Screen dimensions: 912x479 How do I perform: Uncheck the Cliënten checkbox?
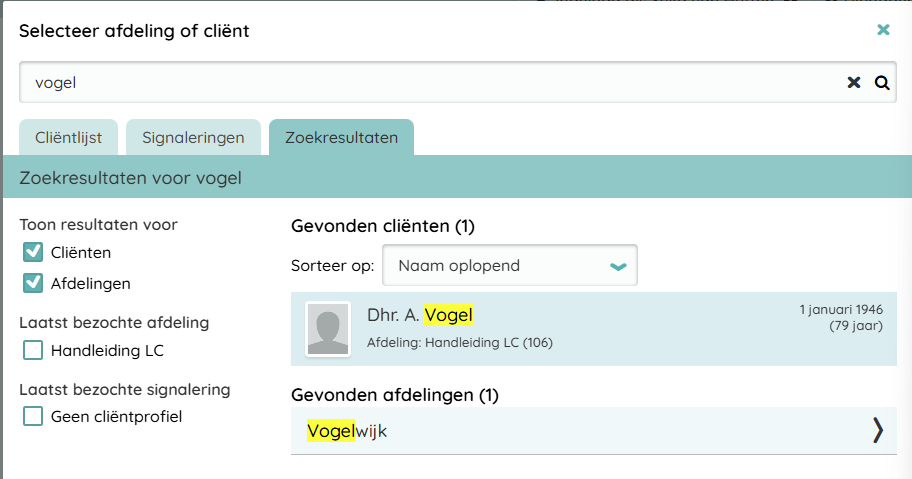point(33,252)
